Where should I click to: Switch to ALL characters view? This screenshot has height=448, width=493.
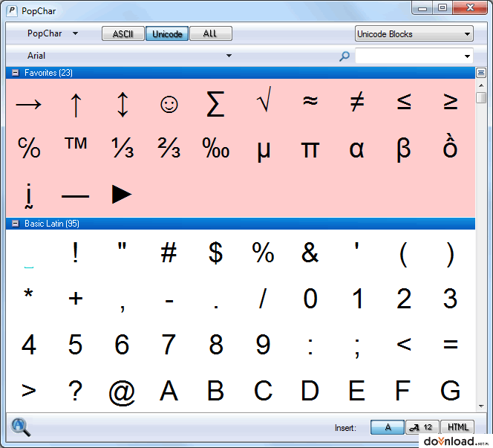(x=211, y=33)
